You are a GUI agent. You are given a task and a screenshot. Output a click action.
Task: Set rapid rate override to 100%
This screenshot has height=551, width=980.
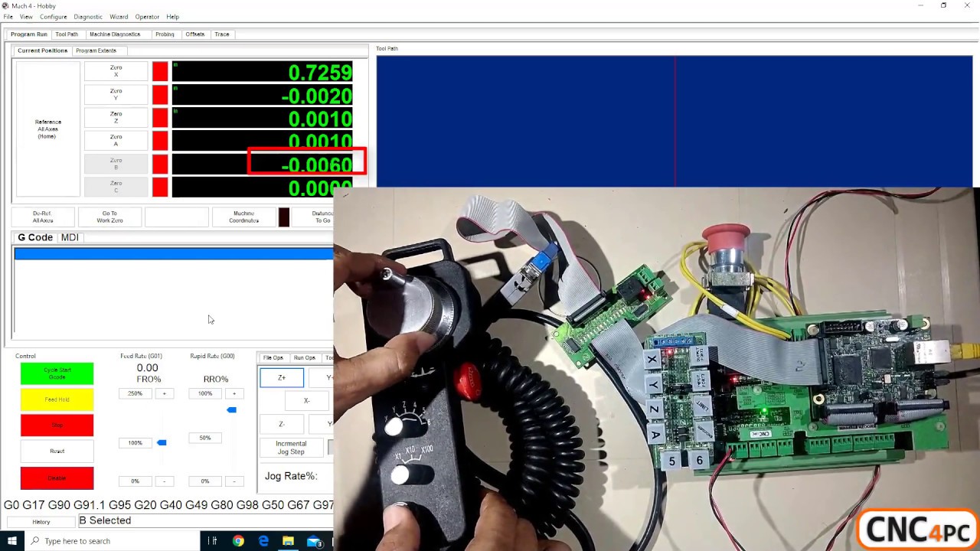coord(205,393)
